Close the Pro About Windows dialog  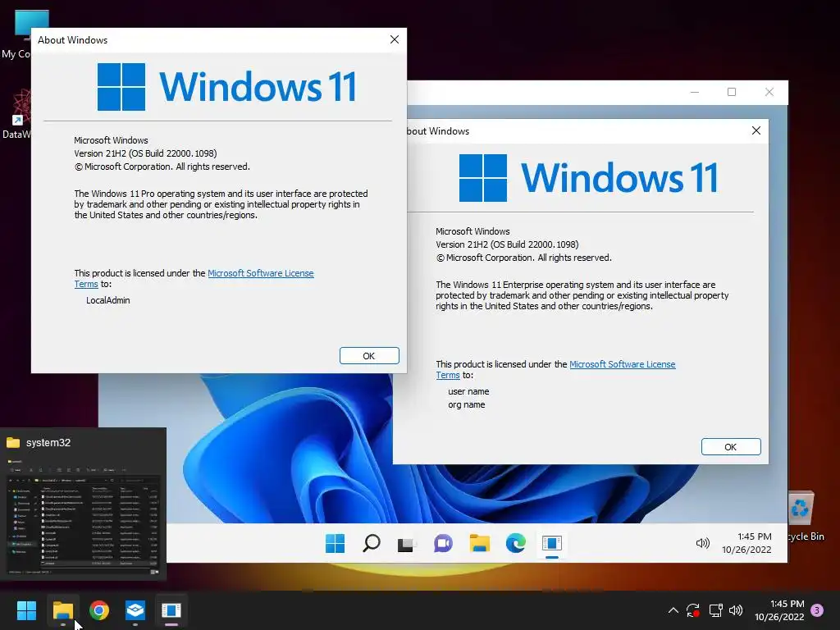(395, 39)
